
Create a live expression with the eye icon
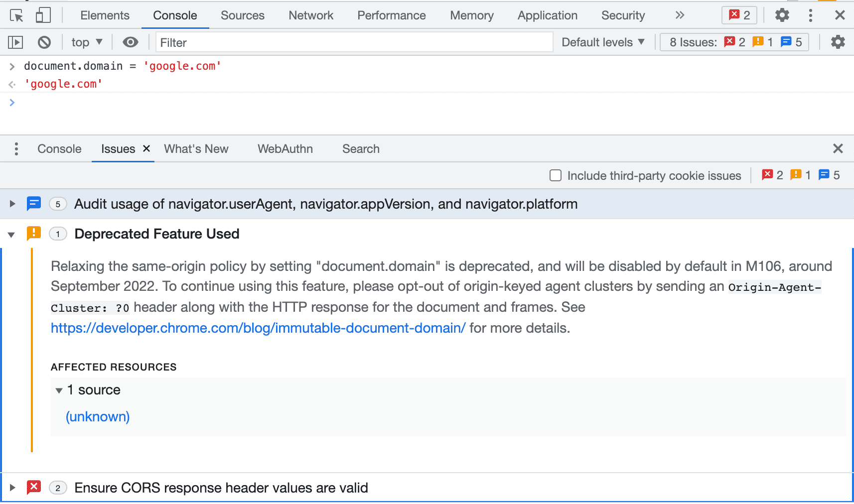pyautogui.click(x=131, y=42)
